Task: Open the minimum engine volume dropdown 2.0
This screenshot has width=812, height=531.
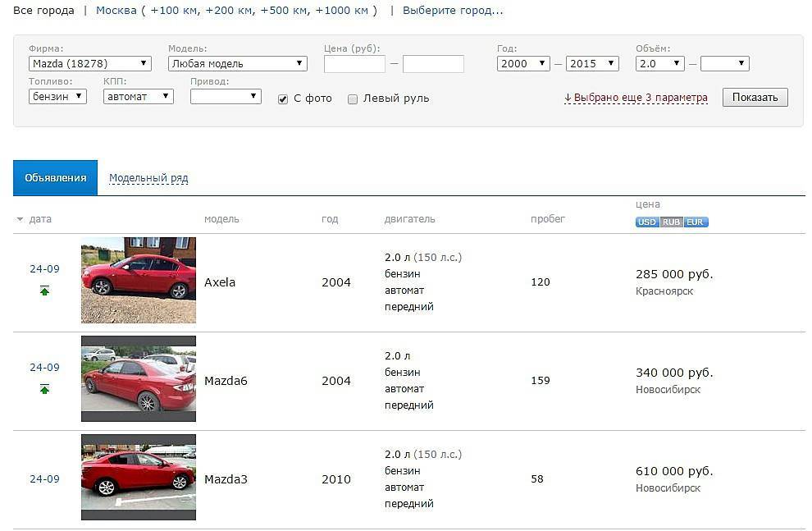Action: 659,64
